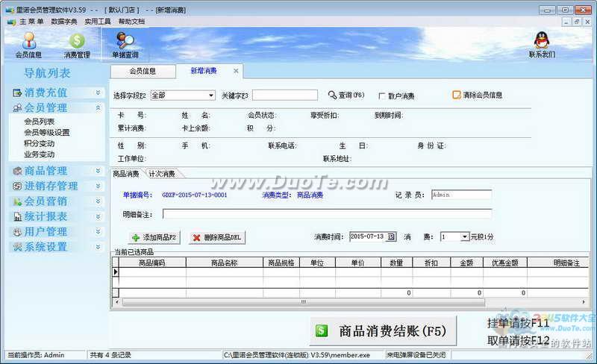Click the 单价 column header
597x364 pixels.
click(358, 263)
